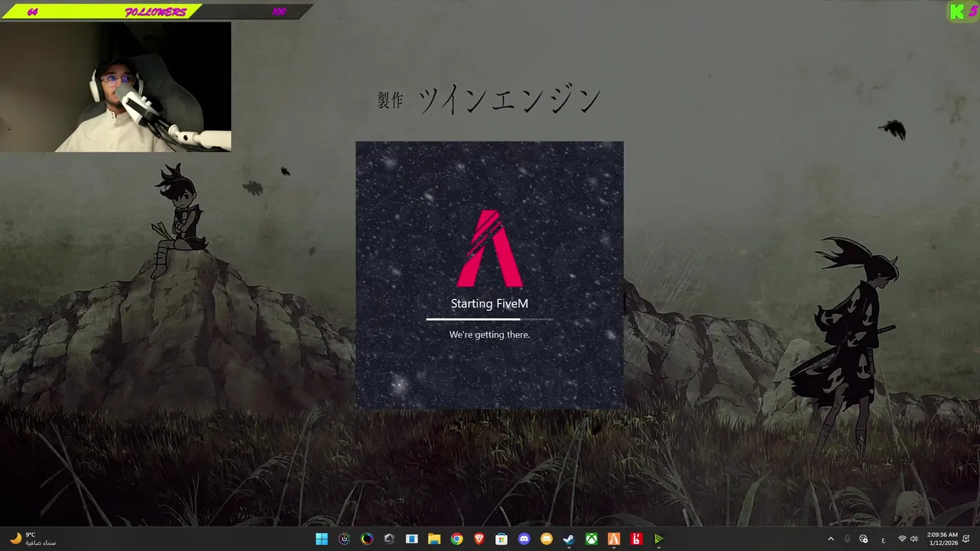Open the dial app beside Start
The height and width of the screenshot is (551, 980).
(x=345, y=539)
